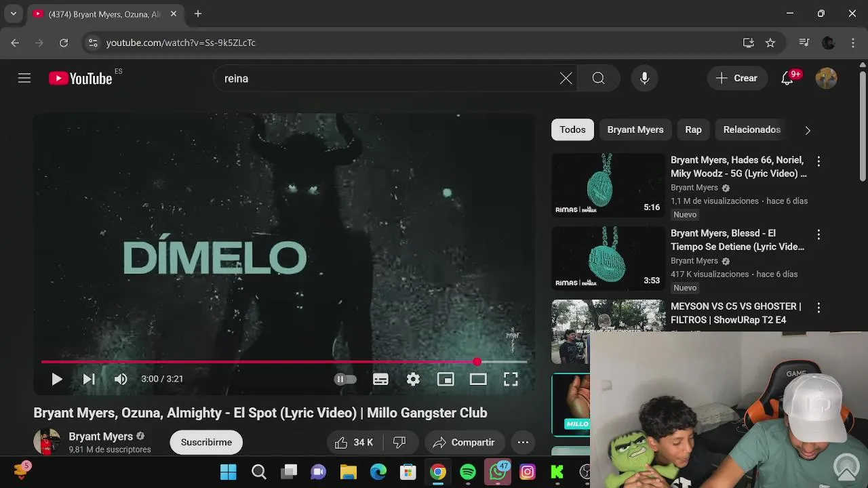Enter full screen mode
868x488 pixels.
point(511,379)
